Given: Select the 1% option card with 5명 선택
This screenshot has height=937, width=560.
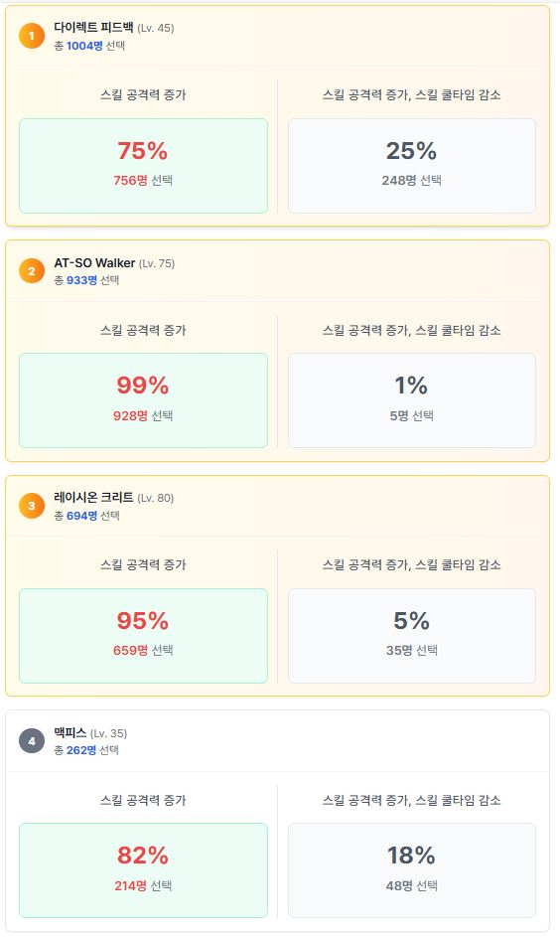Looking at the screenshot, I should pyautogui.click(x=412, y=400).
